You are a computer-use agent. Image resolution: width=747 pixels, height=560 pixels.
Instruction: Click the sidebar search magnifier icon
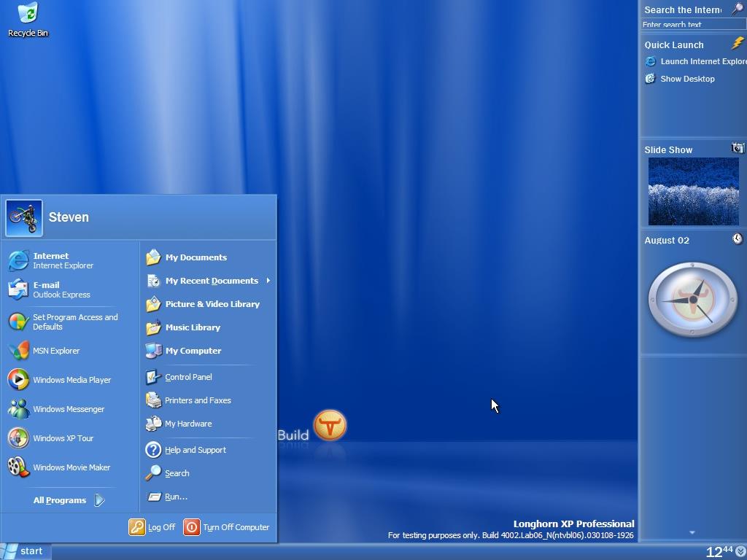click(x=738, y=9)
